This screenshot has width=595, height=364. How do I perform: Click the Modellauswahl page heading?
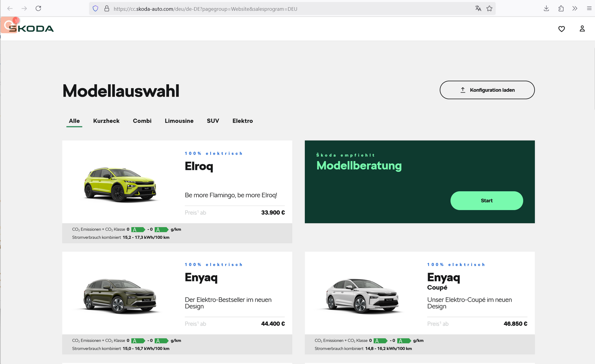pyautogui.click(x=121, y=91)
